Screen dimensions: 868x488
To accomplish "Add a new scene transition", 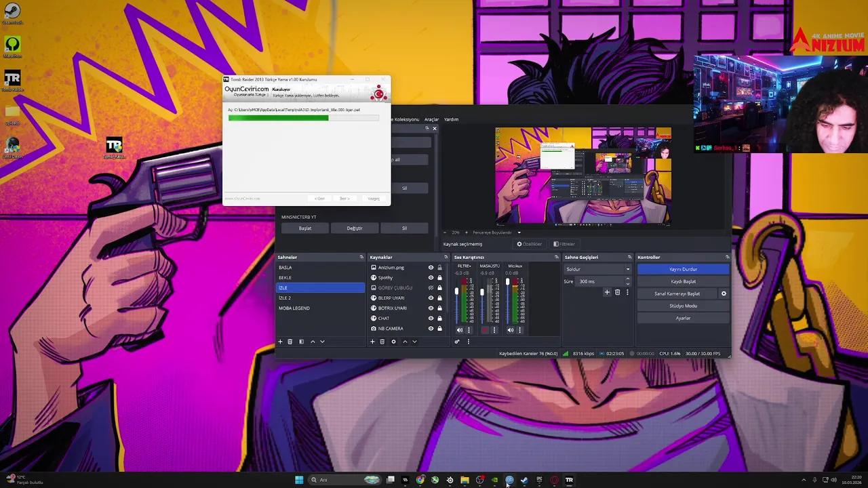I will coord(607,292).
